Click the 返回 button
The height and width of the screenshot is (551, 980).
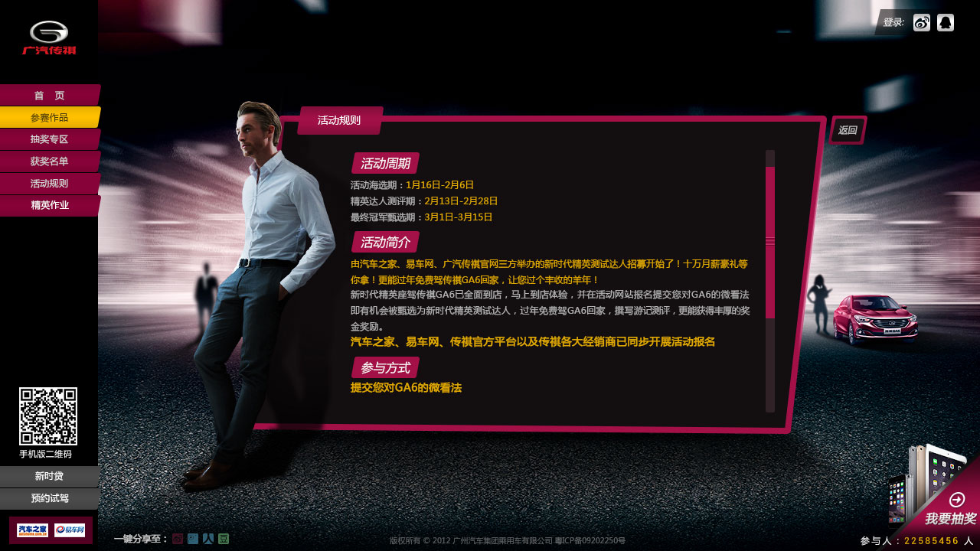point(848,130)
